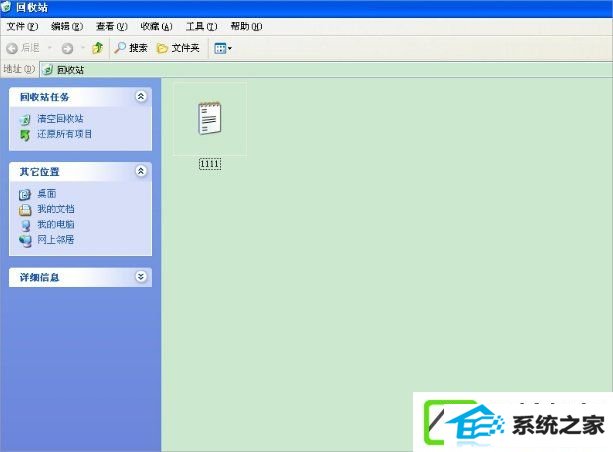
Task: Click the address bar field showing 回收站
Action: [326, 70]
